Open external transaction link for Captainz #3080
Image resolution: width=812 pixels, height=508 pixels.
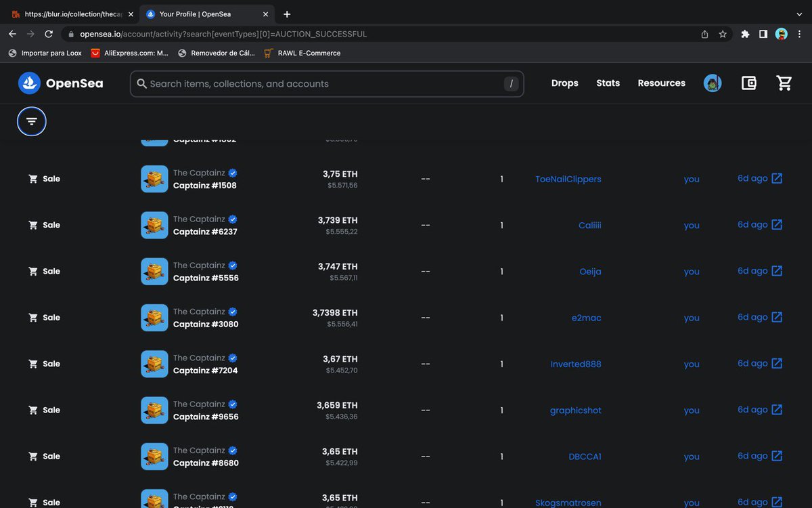(777, 317)
